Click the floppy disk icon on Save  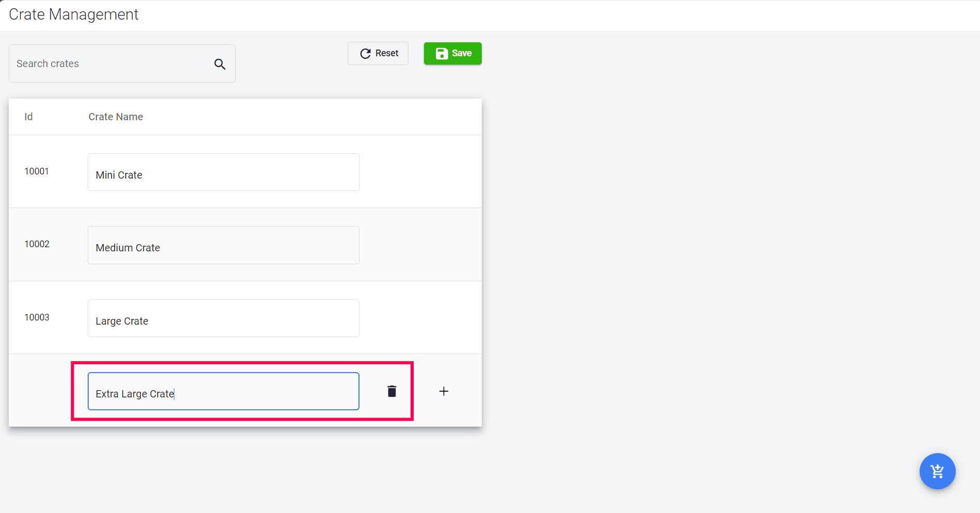[x=442, y=54]
